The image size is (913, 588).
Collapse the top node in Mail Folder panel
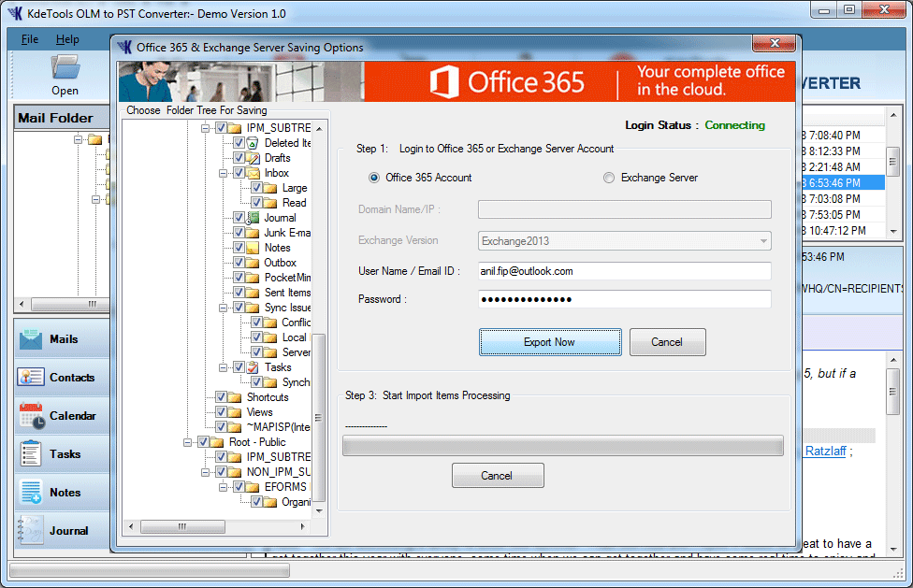(x=78, y=139)
